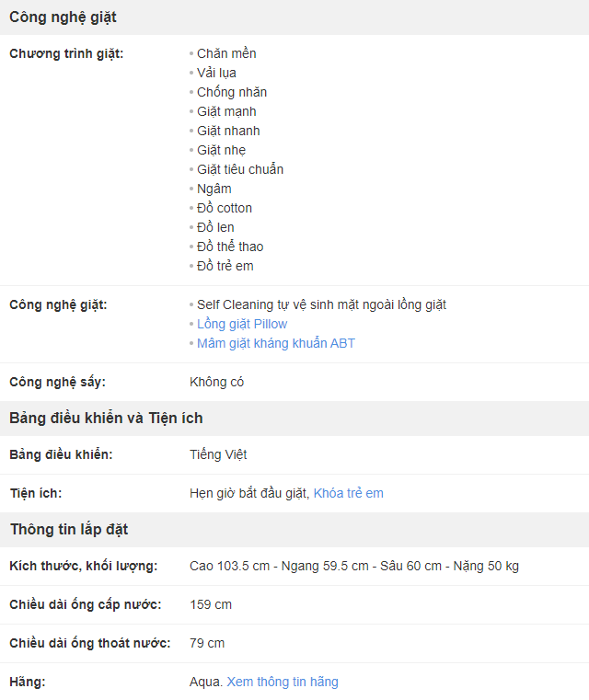589x700 pixels.
Task: Click the Công nghệ giặt section header
Action: pos(63,17)
